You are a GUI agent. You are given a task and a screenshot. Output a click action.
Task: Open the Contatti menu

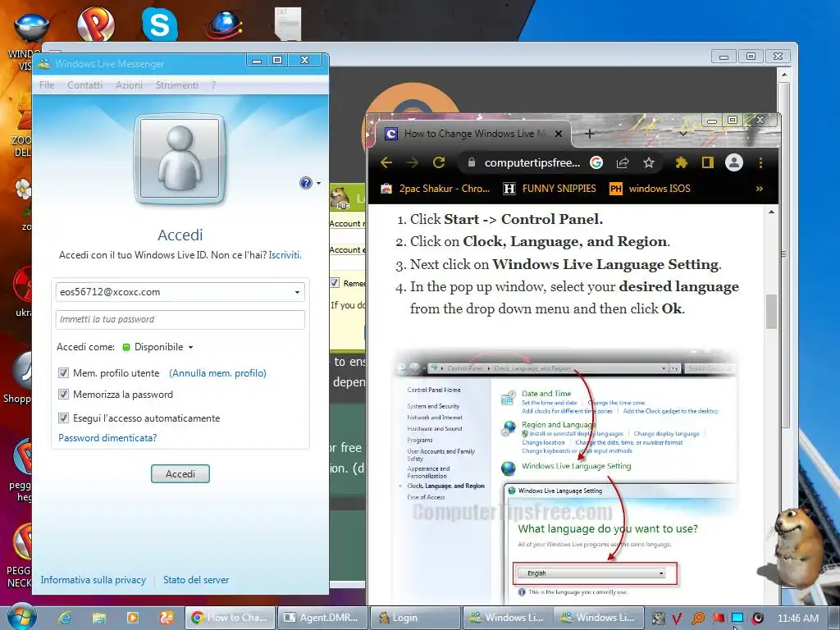[x=84, y=84]
